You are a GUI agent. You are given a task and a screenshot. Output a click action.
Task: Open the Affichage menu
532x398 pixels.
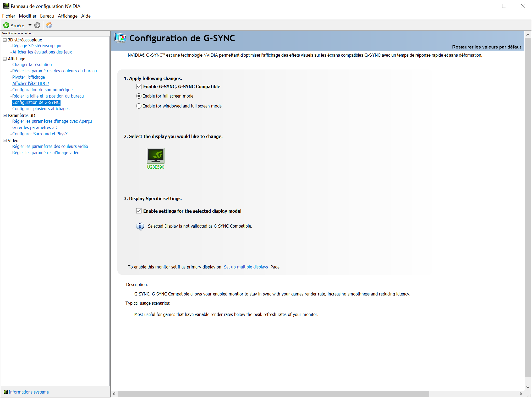click(x=68, y=16)
